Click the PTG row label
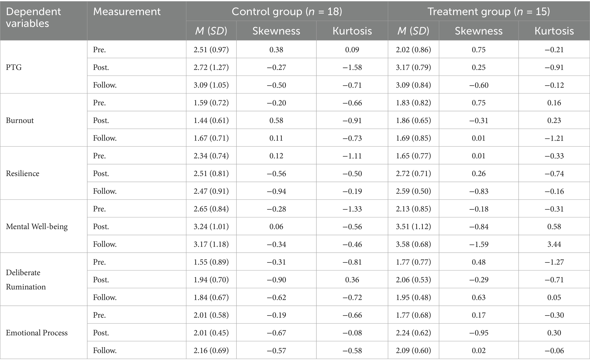This screenshot has height=364, width=590. coord(14,67)
